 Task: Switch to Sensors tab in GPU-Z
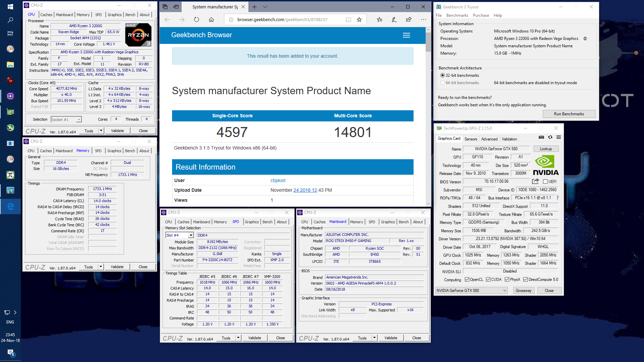tap(471, 139)
